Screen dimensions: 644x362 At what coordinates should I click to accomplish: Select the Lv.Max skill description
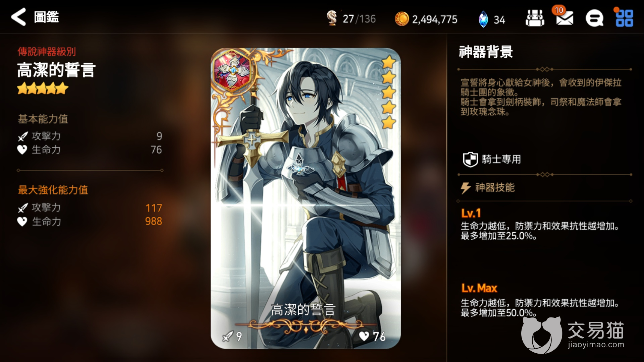[539, 308]
